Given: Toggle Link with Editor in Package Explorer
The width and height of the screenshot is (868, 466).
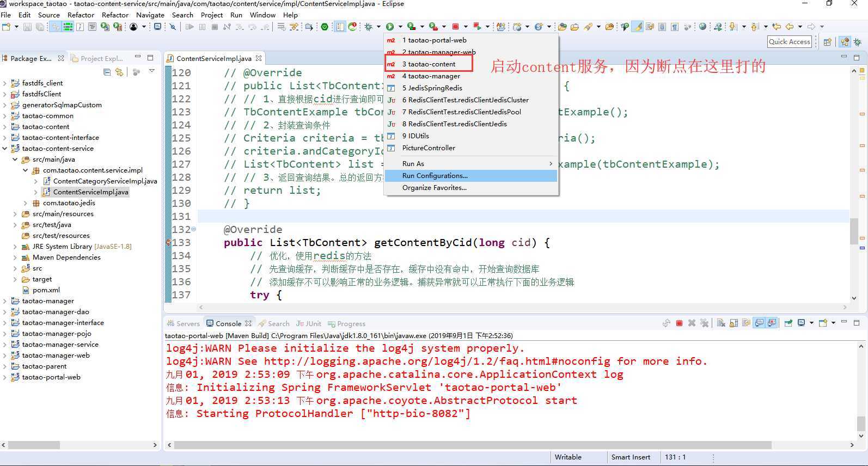Looking at the screenshot, I should (119, 72).
